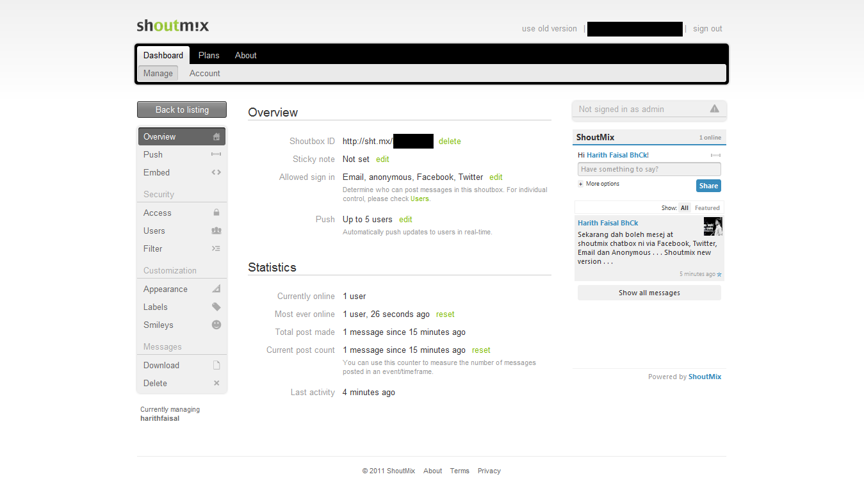Show All messages filter
The height and width of the screenshot is (504, 864).
click(x=685, y=207)
